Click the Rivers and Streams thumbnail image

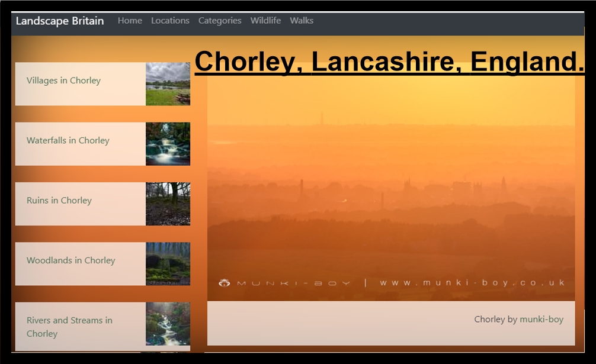168,324
